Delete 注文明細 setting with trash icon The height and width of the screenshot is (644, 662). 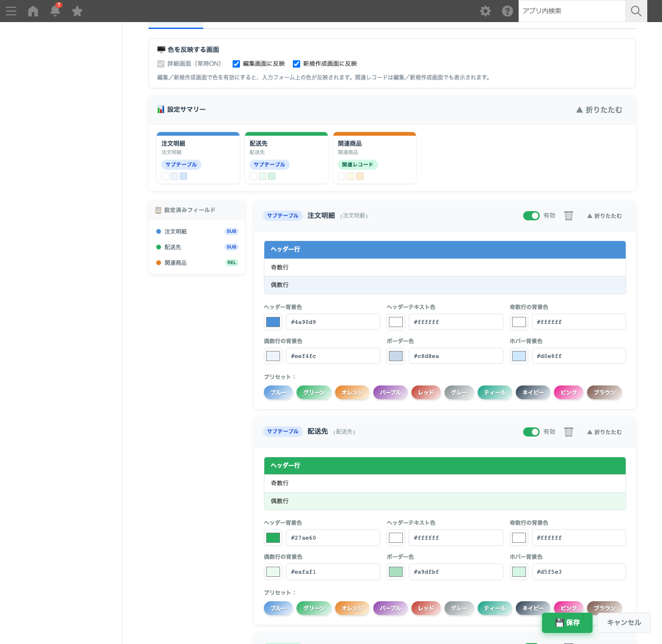(569, 216)
